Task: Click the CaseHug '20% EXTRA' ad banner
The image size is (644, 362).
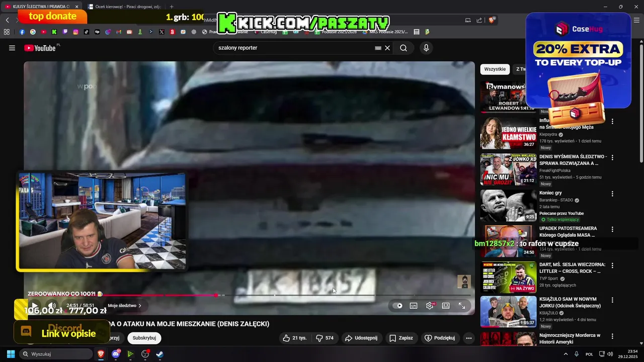Action: pyautogui.click(x=579, y=60)
